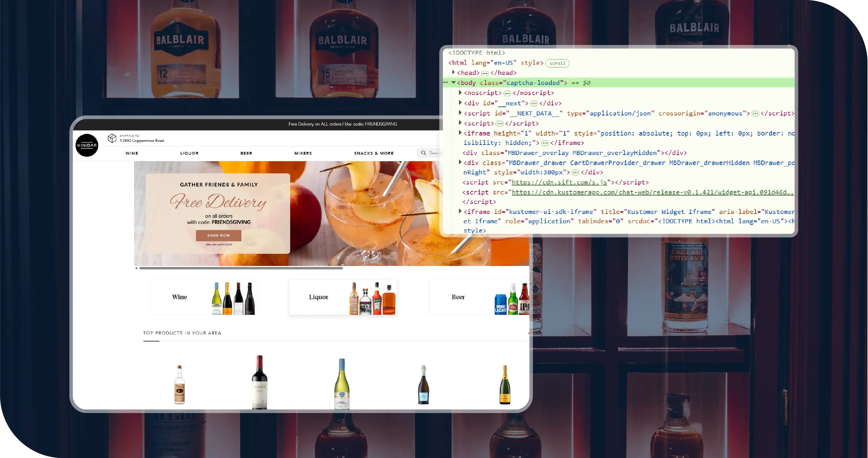Click the ellipsis badge in noscript element

coord(507,93)
